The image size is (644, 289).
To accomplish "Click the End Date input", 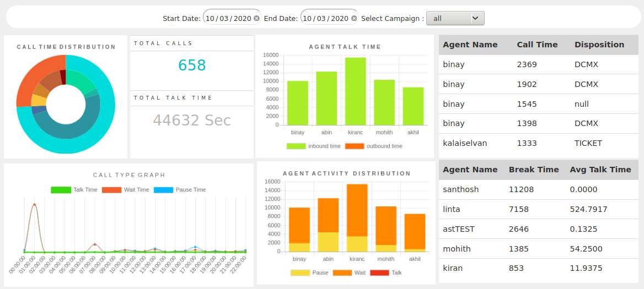I will click(325, 19).
